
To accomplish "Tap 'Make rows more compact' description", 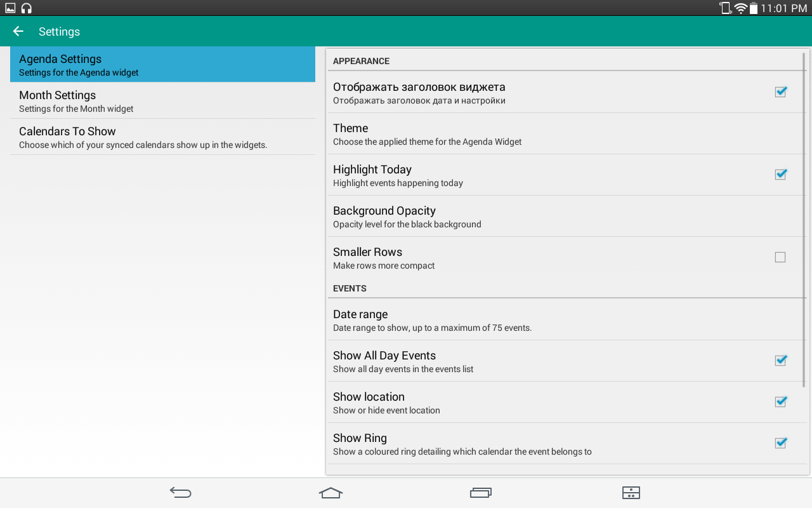I will [x=384, y=265].
